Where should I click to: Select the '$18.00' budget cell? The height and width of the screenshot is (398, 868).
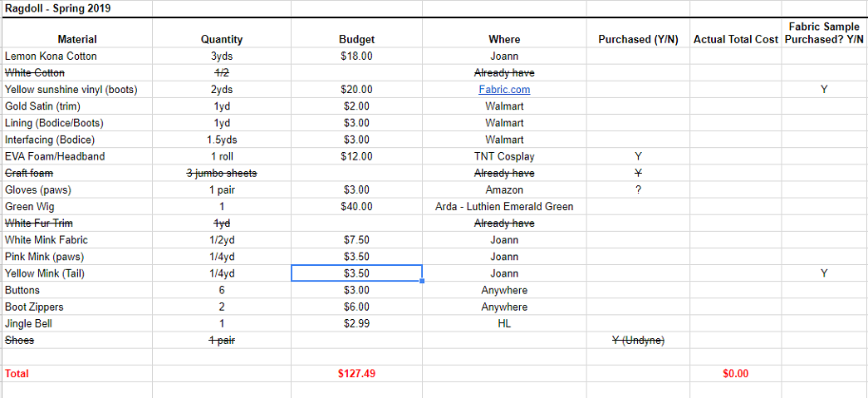pyautogui.click(x=356, y=57)
